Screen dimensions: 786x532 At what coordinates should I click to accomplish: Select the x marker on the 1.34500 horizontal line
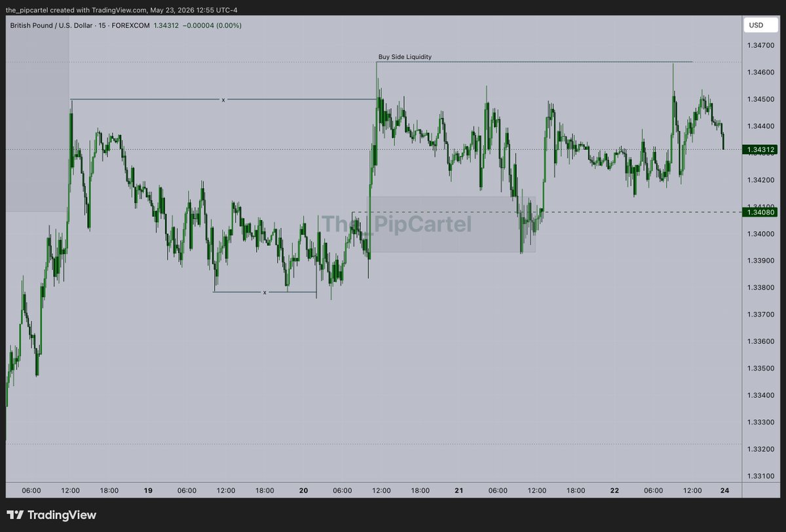click(223, 100)
